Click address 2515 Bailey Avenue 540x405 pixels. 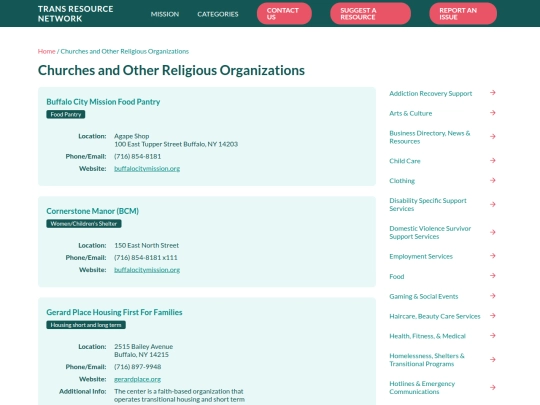pos(144,346)
